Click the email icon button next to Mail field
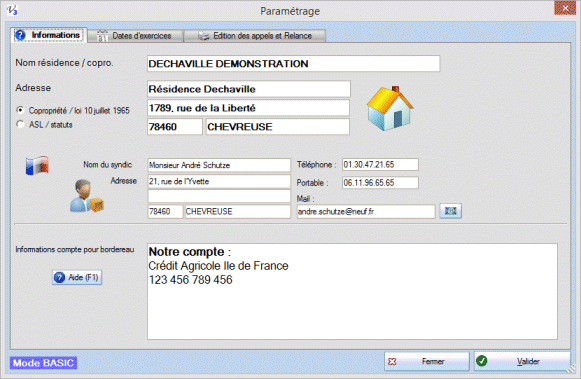 451,211
